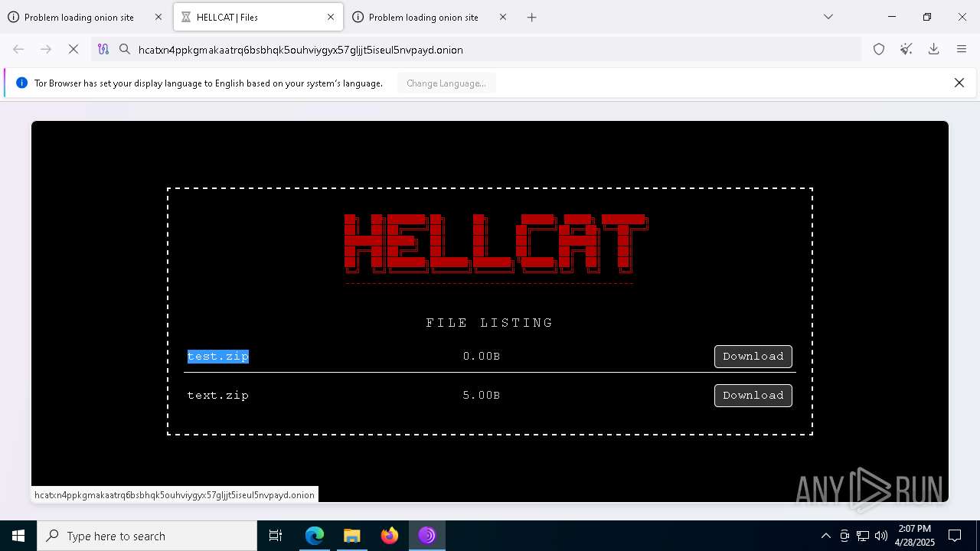The width and height of the screenshot is (980, 551).
Task: Click the Change Language button
Action: point(446,83)
